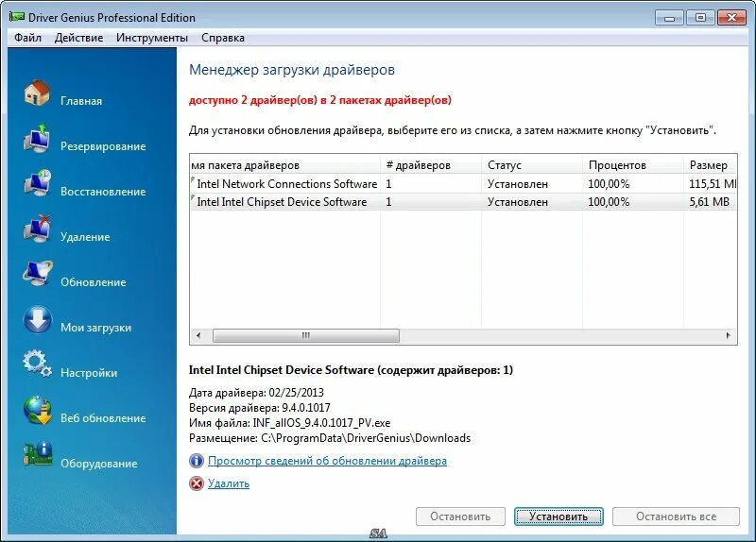Click the Удалить link
Image resolution: width=756 pixels, height=542 pixels.
(x=229, y=483)
